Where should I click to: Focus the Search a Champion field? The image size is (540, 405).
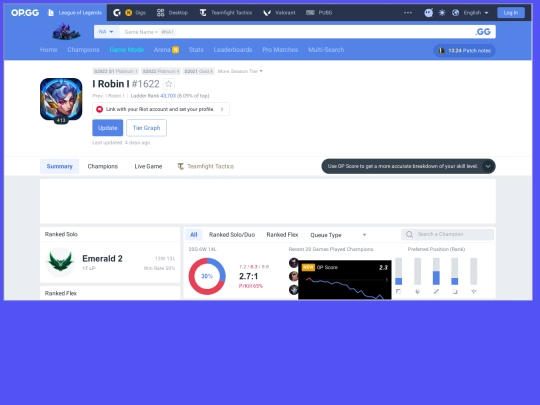pyautogui.click(x=447, y=234)
